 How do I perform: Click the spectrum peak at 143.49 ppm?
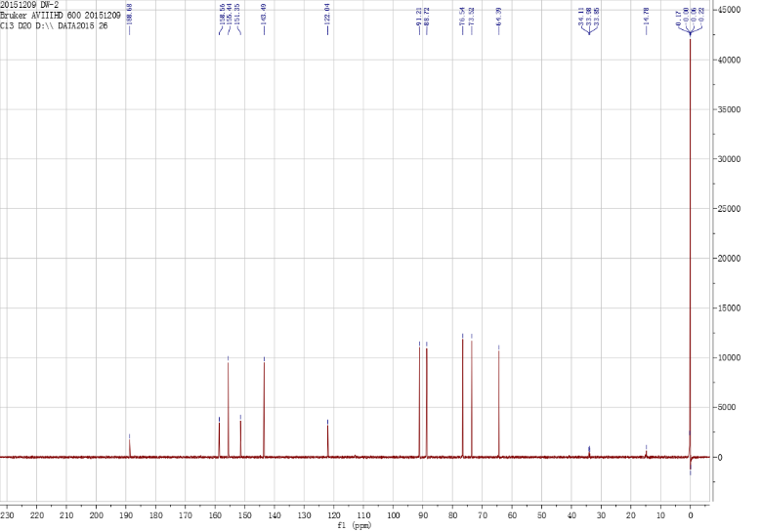pos(264,409)
